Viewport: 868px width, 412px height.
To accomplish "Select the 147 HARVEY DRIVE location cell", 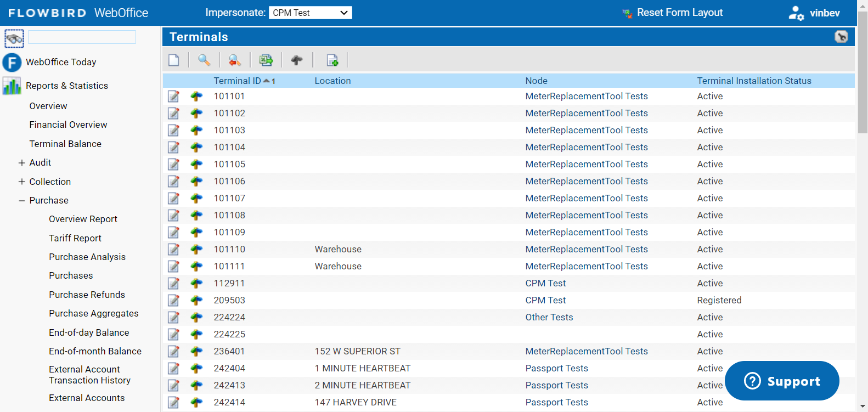I will click(x=356, y=402).
